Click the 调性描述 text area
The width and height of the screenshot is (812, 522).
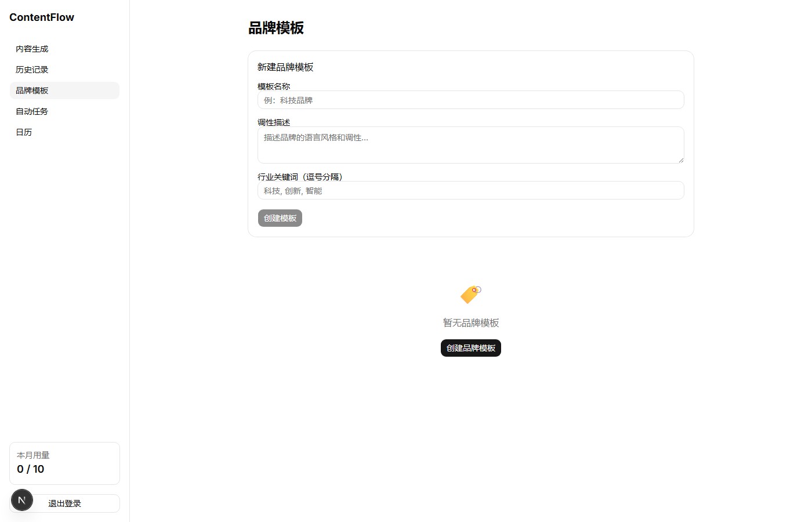[470, 145]
